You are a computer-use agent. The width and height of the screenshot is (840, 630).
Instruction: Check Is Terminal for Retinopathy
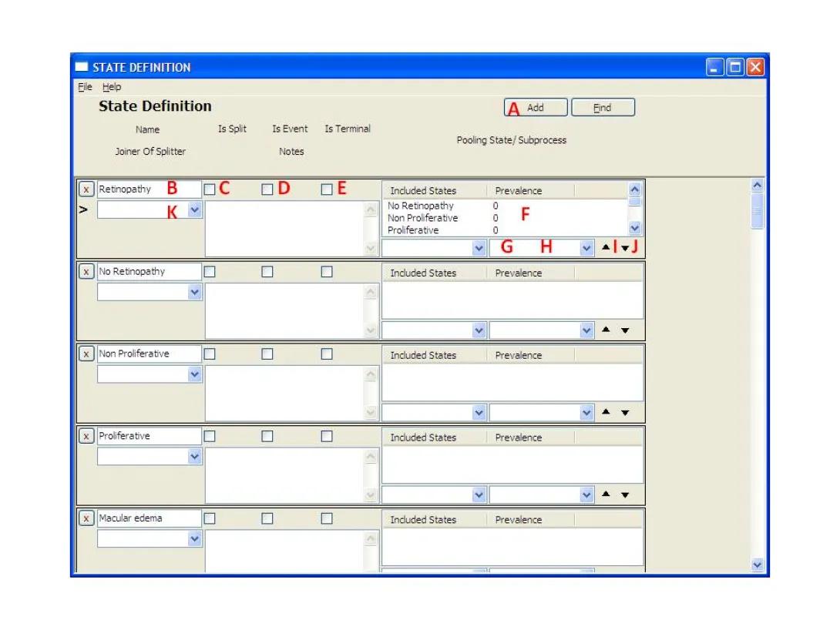(327, 189)
